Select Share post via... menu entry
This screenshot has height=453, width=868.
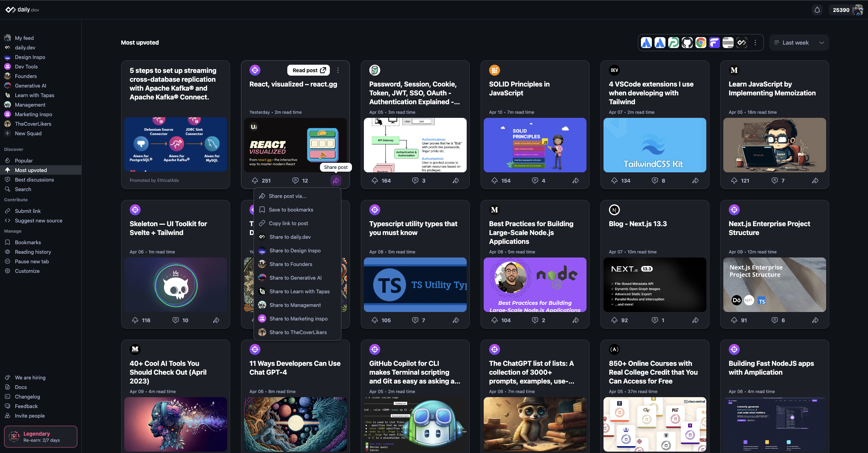coord(298,196)
